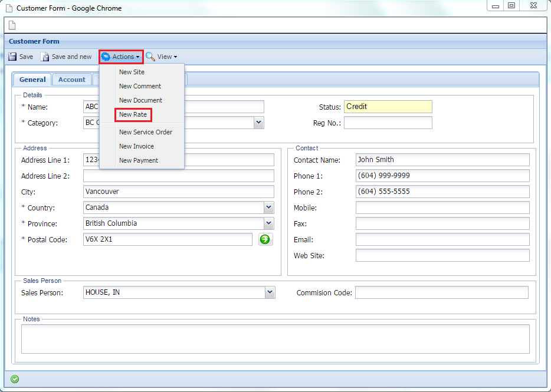Image resolution: width=551 pixels, height=392 pixels.
Task: Click the Sales Person field HOUSE, IN
Action: (174, 292)
